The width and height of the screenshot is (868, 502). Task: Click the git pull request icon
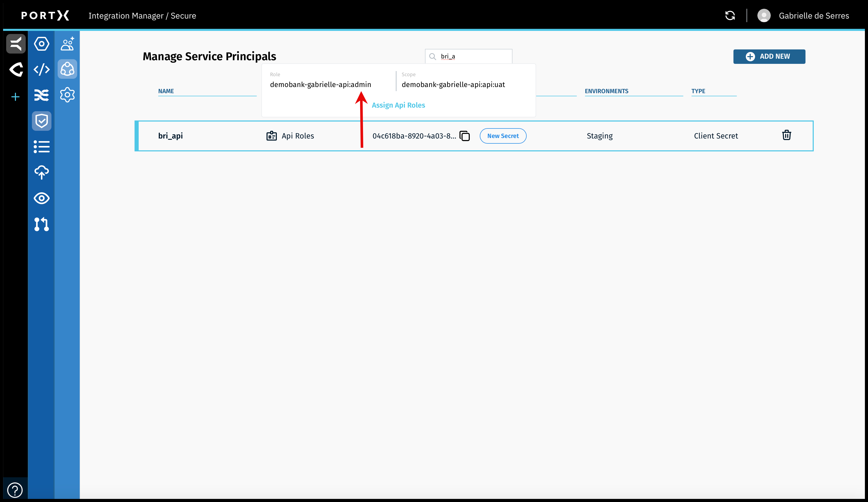click(41, 225)
